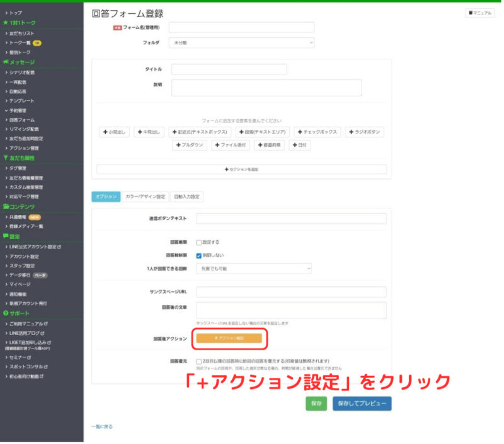Click the NEW badge next to 共通情報
Image resolution: width=504 pixels, height=444 pixels.
(35, 218)
